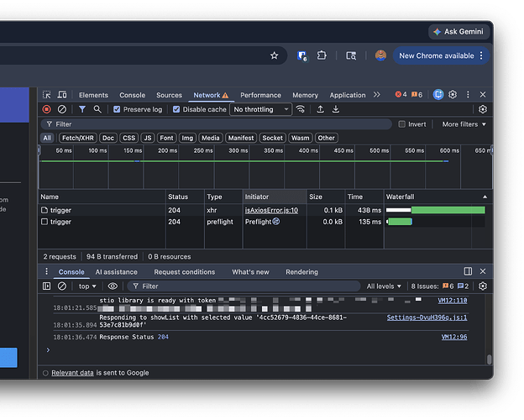This screenshot has width=524, height=420.
Task: Filter by JS requests
Action: coord(148,138)
